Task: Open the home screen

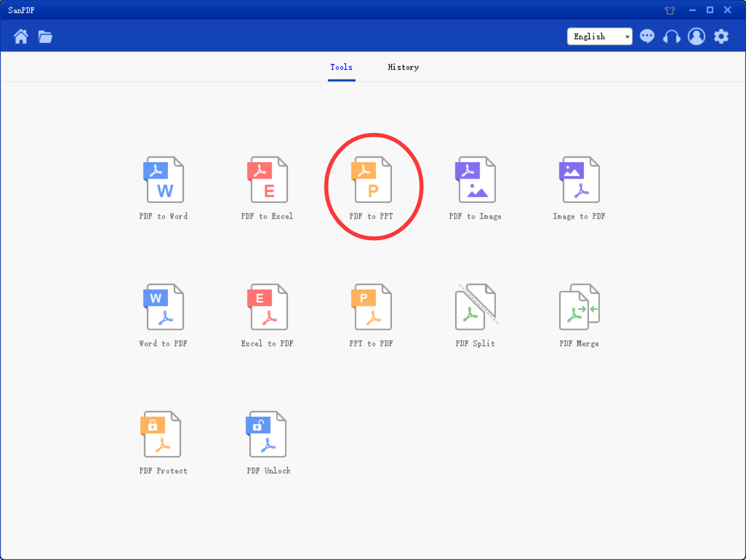Action: [x=21, y=36]
